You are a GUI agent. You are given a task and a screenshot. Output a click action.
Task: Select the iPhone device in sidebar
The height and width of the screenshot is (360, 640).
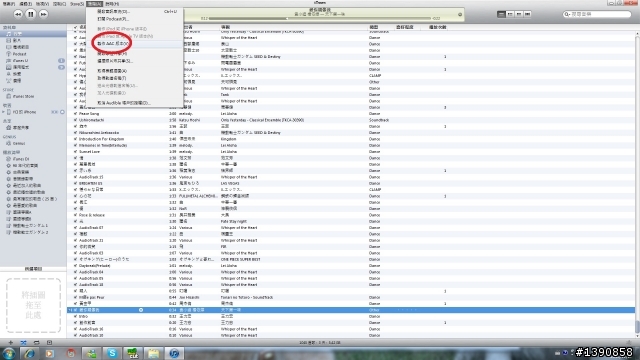(24, 112)
